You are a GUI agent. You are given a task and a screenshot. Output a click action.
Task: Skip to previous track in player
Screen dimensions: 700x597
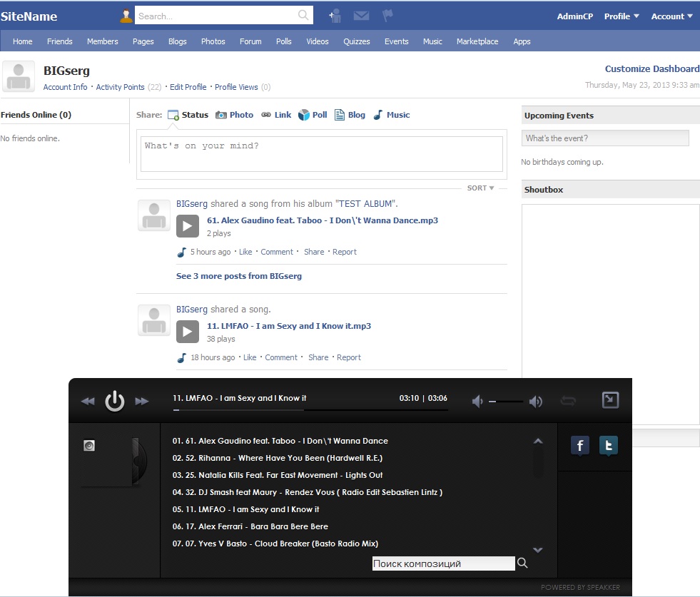point(88,401)
